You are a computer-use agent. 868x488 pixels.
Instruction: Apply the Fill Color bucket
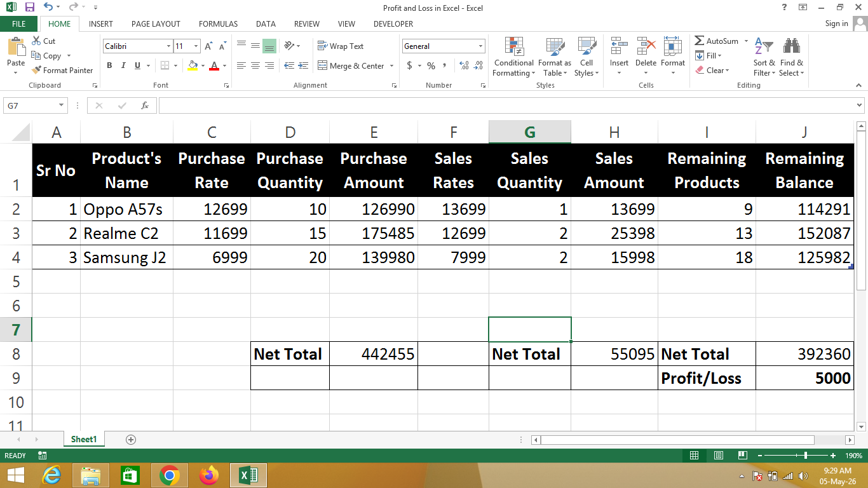pos(193,65)
